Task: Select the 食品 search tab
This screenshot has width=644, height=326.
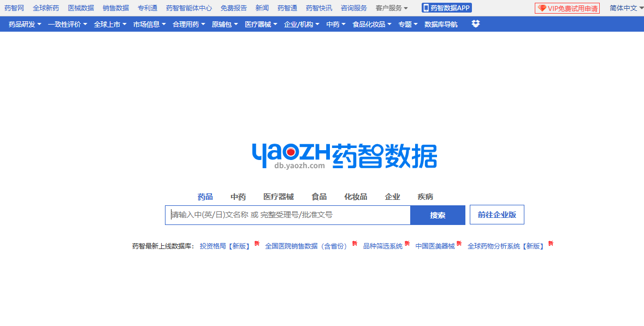Action: pyautogui.click(x=319, y=197)
